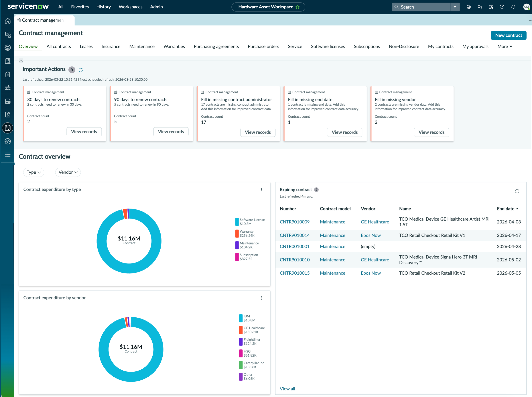Viewport: 532px width, 397px height.
Task: Switch to the All contracts tab
Action: (x=59, y=46)
